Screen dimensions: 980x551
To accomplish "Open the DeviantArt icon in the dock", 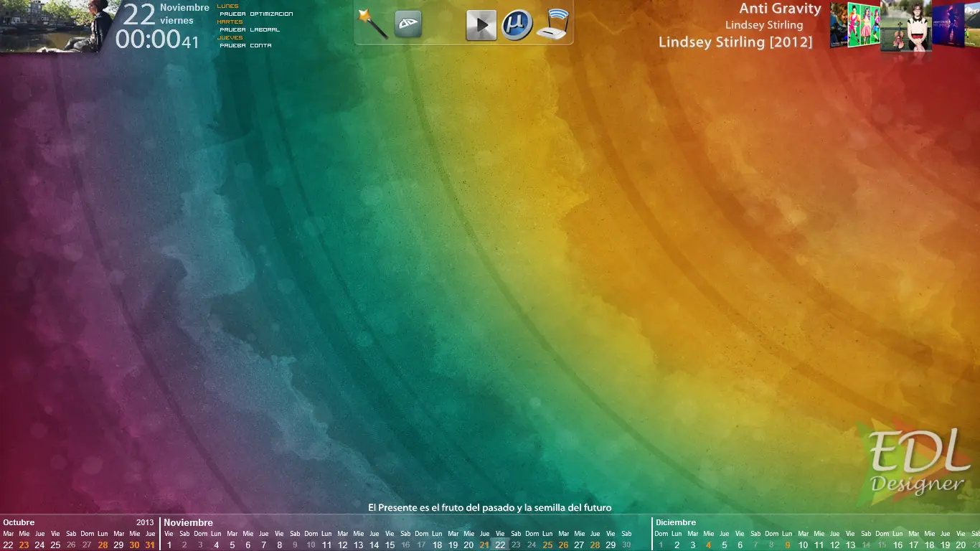I will tap(408, 24).
